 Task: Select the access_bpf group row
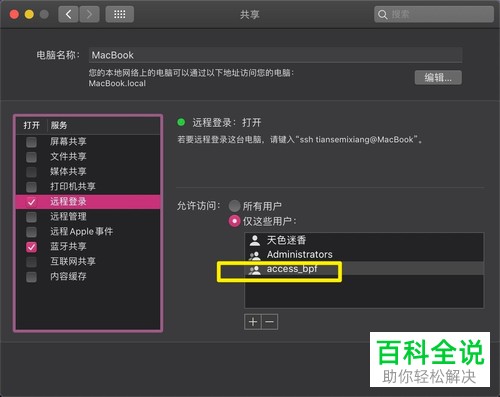coord(364,269)
